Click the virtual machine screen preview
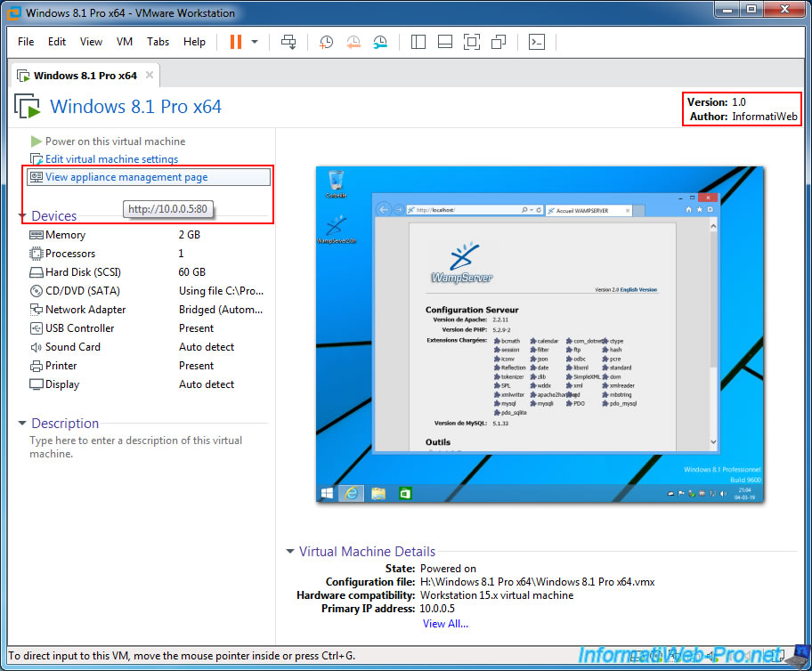Viewport: 812px width, 671px height. point(540,335)
